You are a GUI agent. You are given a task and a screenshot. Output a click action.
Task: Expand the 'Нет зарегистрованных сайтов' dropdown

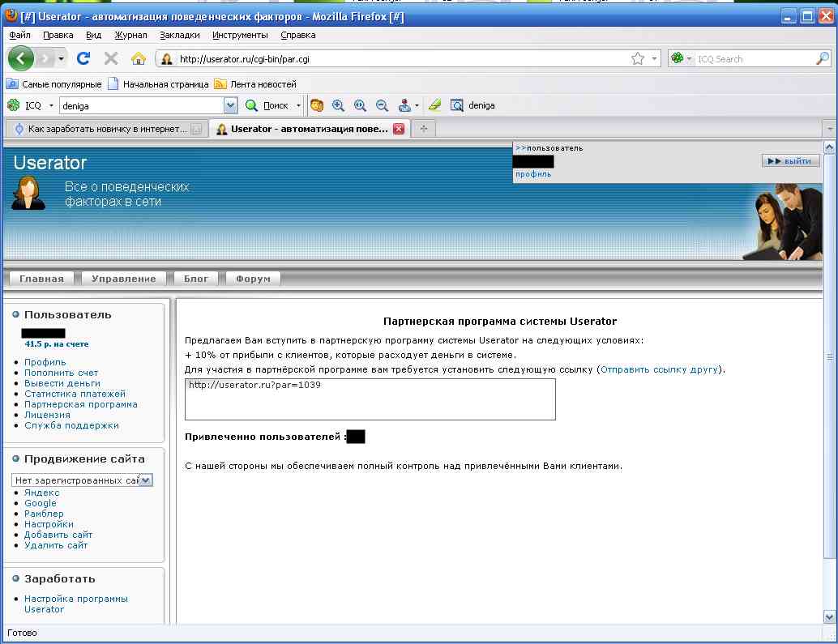point(83,480)
